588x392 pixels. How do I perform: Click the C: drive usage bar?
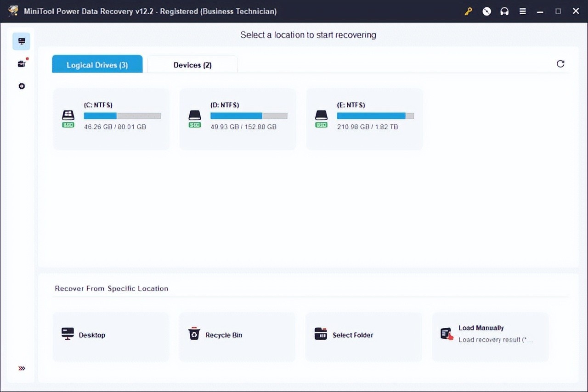122,116
